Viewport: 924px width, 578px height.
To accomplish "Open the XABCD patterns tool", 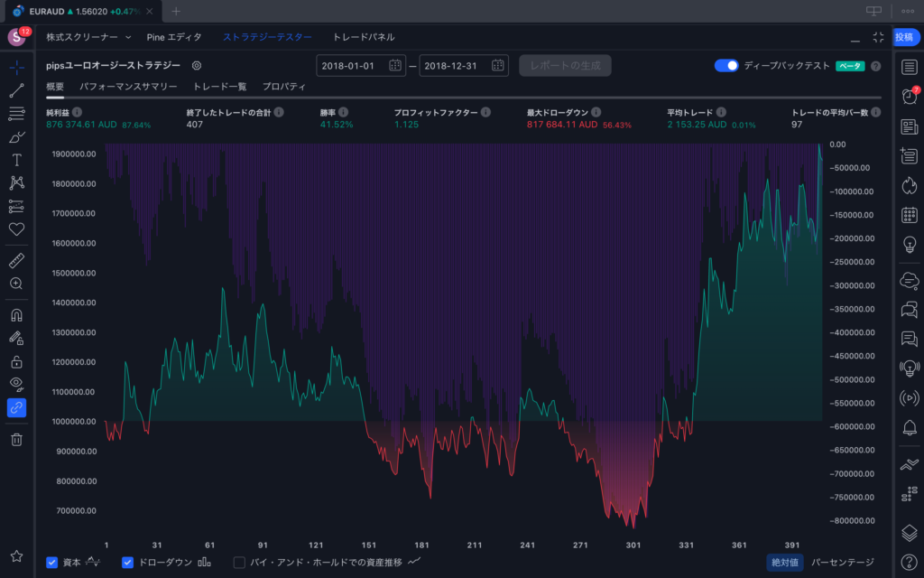I will click(x=16, y=182).
